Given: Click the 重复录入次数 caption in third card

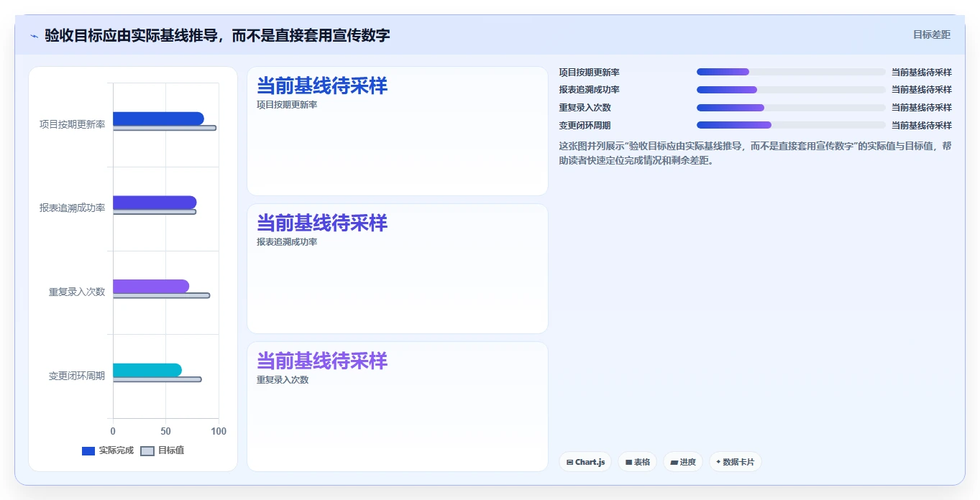Looking at the screenshot, I should [x=283, y=380].
